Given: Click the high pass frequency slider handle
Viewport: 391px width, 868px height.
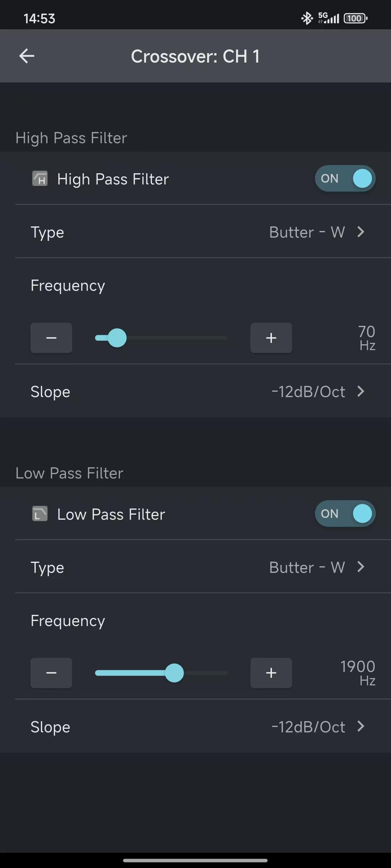Looking at the screenshot, I should tap(117, 338).
